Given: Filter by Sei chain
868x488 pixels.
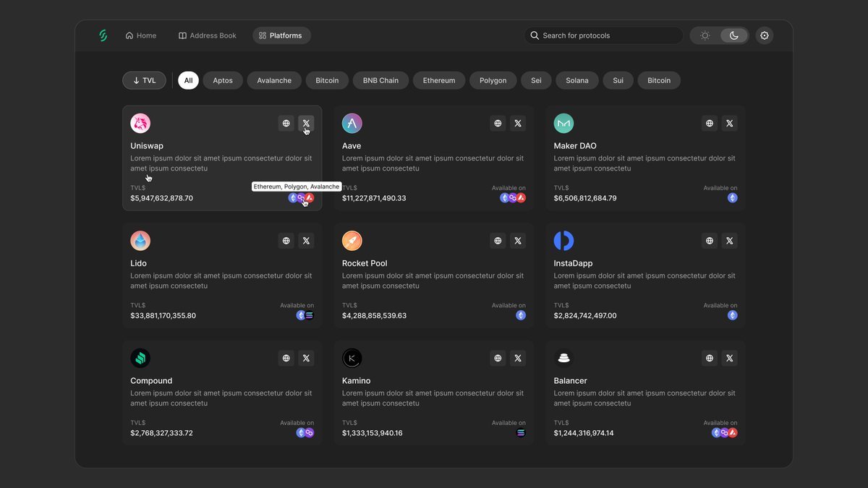Looking at the screenshot, I should tap(536, 80).
